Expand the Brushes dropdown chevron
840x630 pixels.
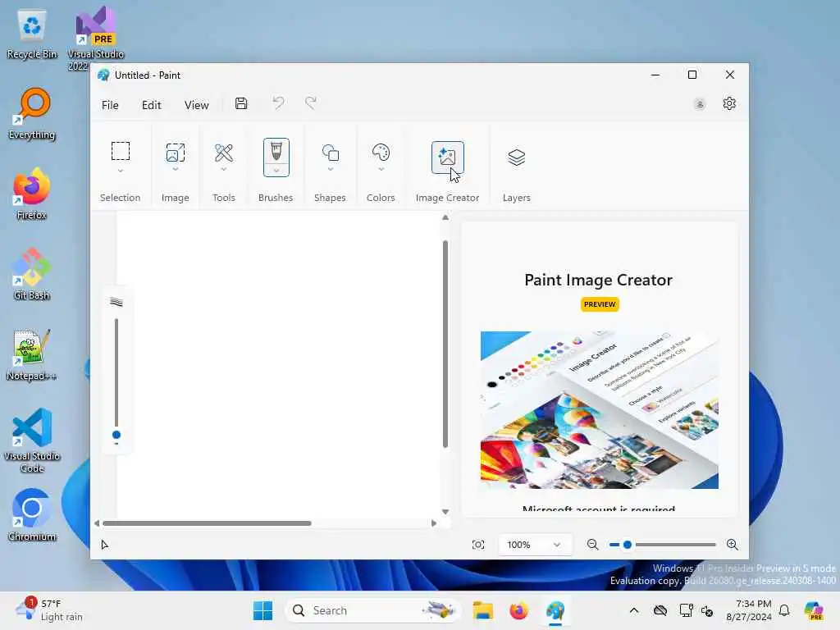[276, 171]
